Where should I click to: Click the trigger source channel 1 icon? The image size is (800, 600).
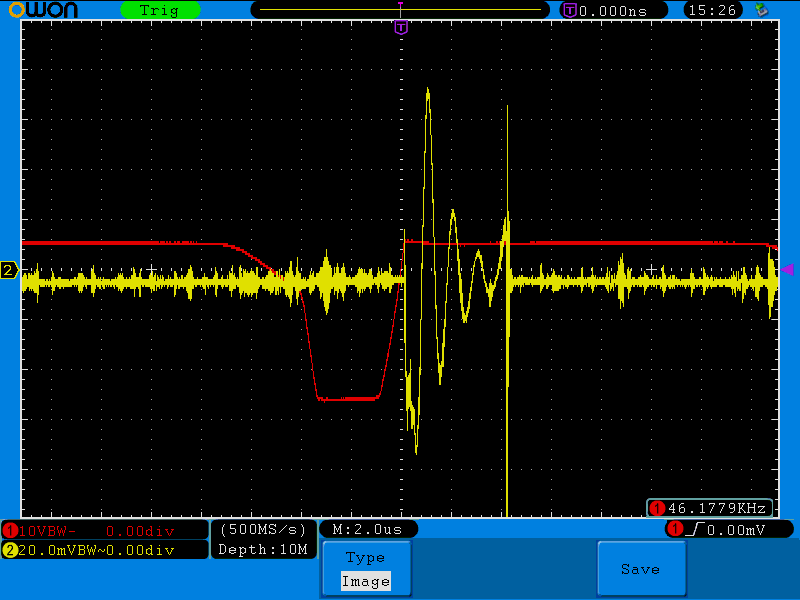[675, 529]
